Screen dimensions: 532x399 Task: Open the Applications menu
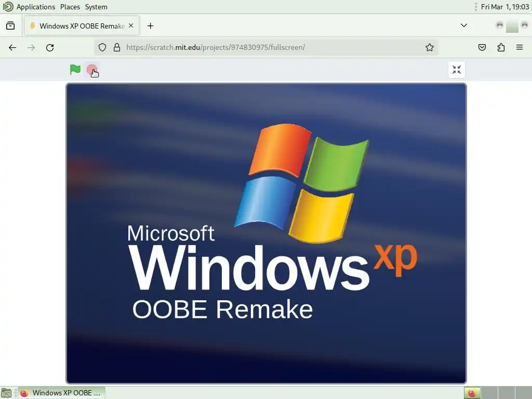(36, 7)
